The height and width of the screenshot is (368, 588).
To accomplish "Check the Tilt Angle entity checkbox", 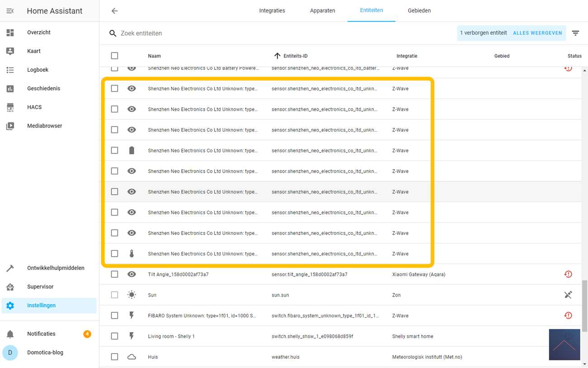I will click(114, 274).
